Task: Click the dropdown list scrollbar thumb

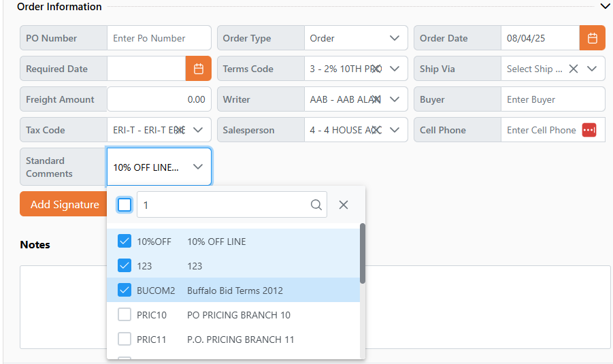Action: [363, 253]
